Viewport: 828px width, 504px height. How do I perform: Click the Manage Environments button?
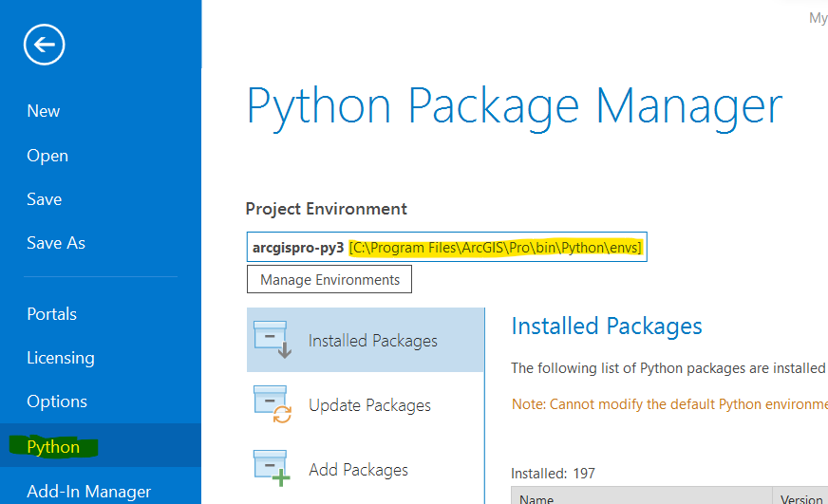329,279
